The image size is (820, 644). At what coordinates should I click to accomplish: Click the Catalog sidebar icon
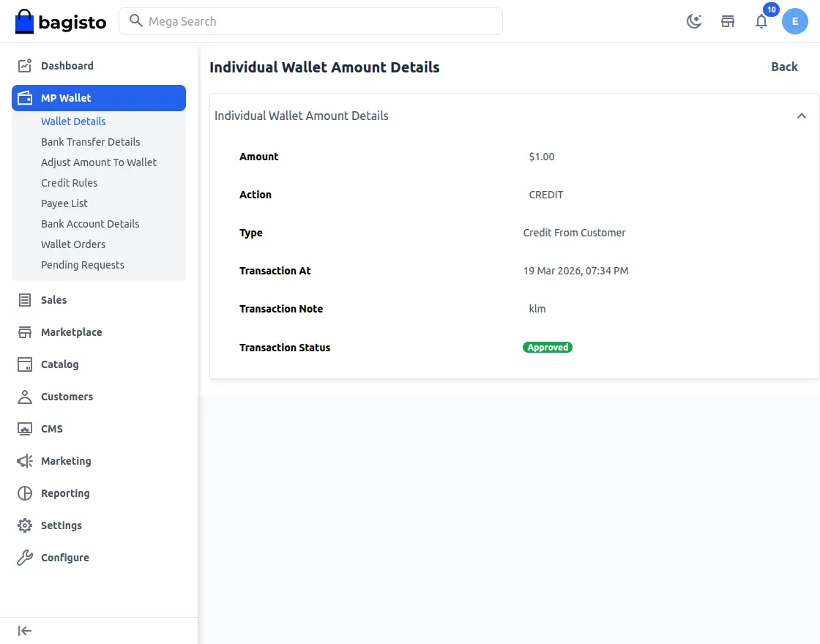coord(25,364)
